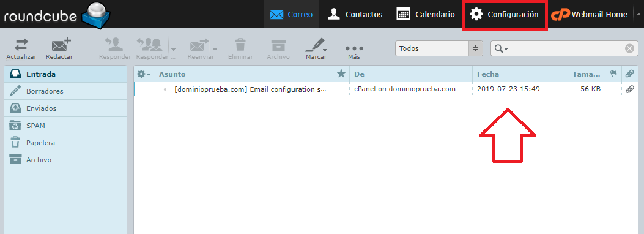The width and height of the screenshot is (644, 234).
Task: Toggle the star column header
Action: click(341, 74)
